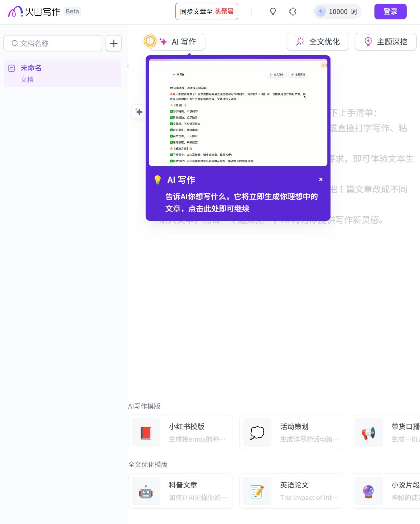420x524 pixels.
Task: Open 全文优化 tool
Action: [x=318, y=41]
